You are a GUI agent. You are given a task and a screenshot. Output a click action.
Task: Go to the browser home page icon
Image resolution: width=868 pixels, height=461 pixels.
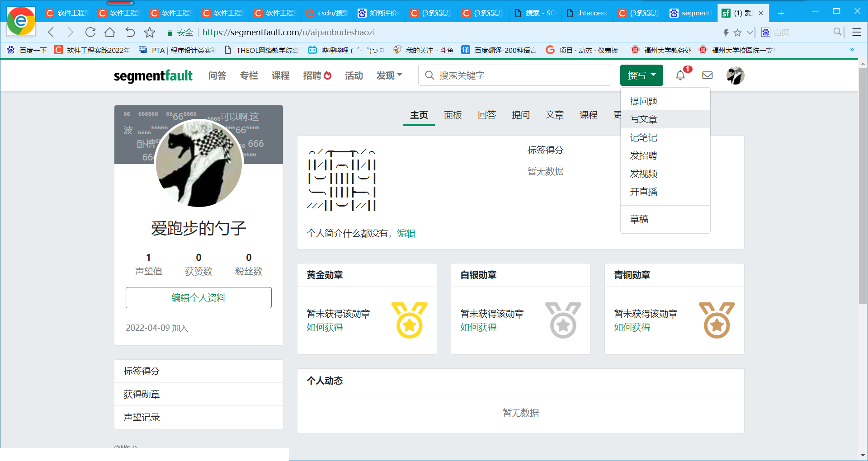[x=110, y=32]
